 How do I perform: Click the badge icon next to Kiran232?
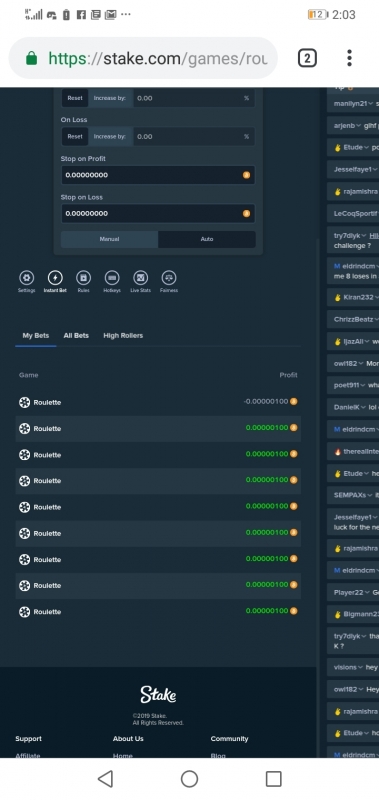337,297
